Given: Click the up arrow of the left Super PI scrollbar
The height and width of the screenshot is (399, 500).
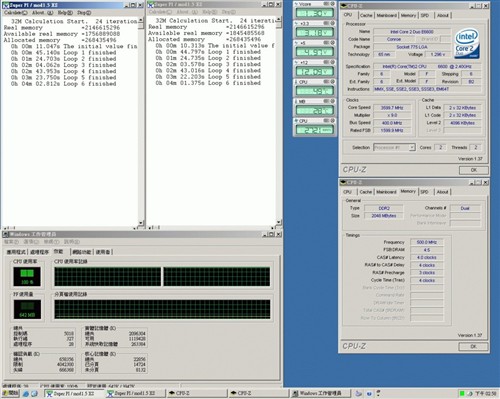Looking at the screenshot, I should click(x=141, y=20).
